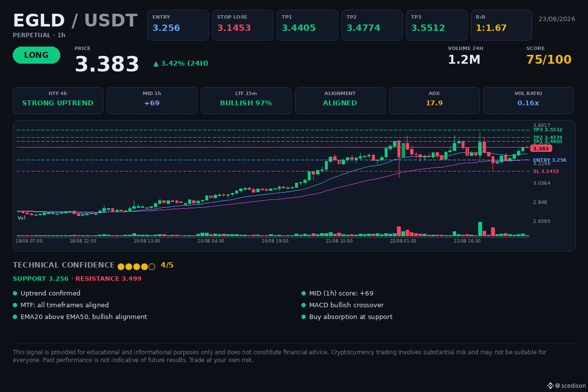The width and height of the screenshot is (588, 392).
Task: Select the "Uptrend confirmed" bullet
Action: [x=47, y=293]
